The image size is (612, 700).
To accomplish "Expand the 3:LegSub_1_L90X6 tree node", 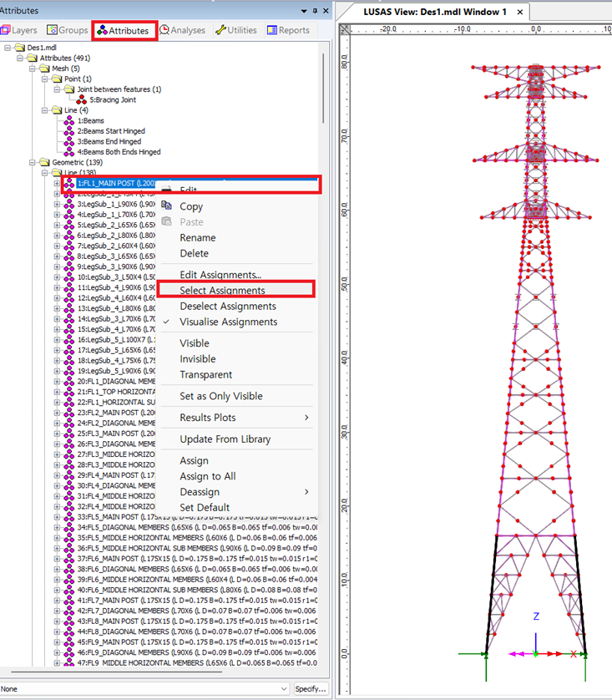I will tap(58, 205).
